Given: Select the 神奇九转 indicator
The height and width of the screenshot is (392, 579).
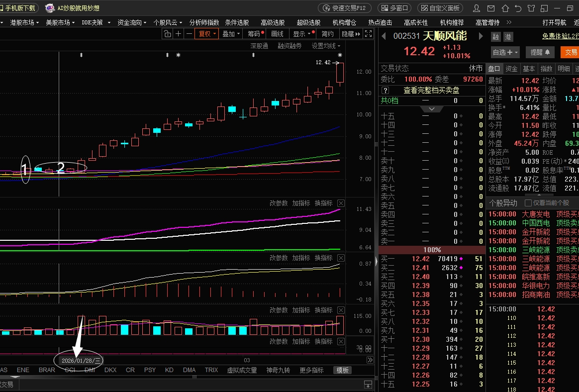Looking at the screenshot, I should [279, 370].
